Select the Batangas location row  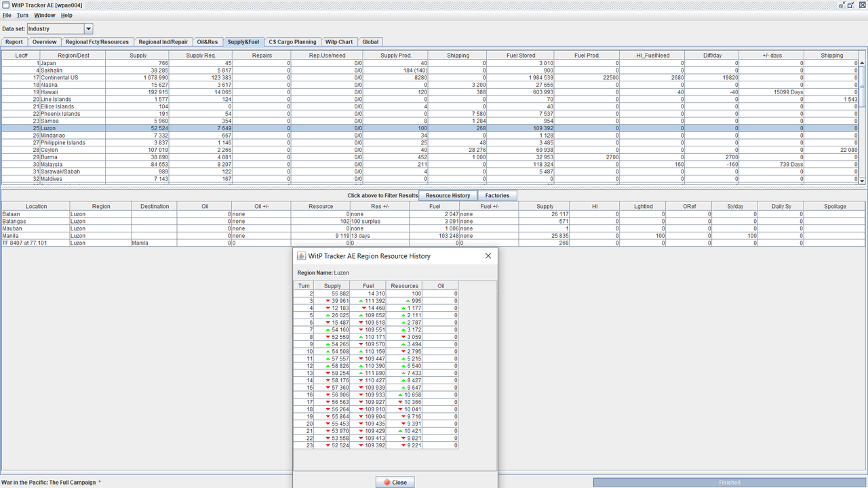pos(433,221)
